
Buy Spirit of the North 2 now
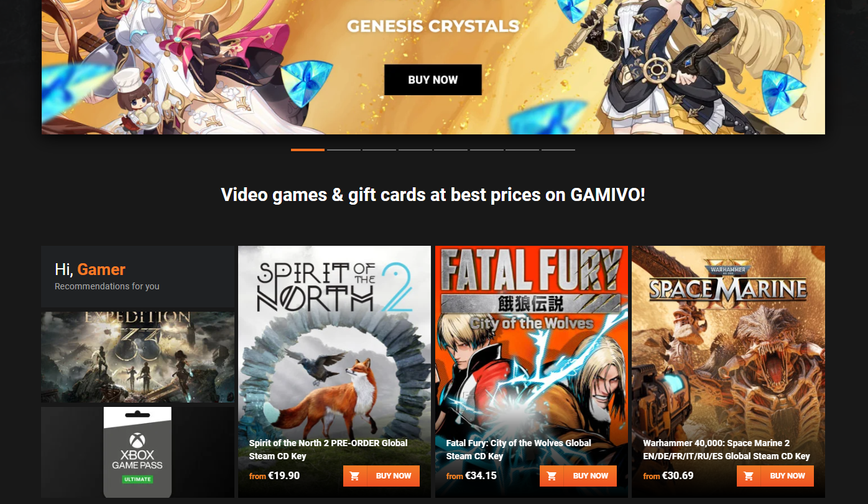click(394, 476)
